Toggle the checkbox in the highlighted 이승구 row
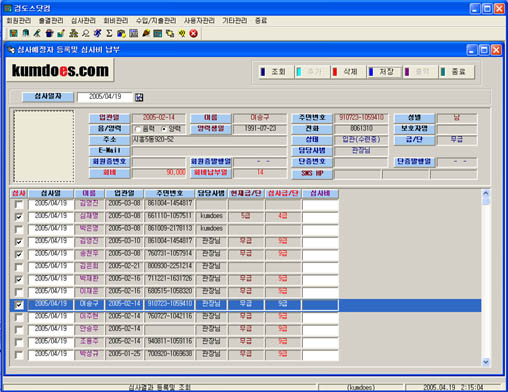 click(19, 305)
